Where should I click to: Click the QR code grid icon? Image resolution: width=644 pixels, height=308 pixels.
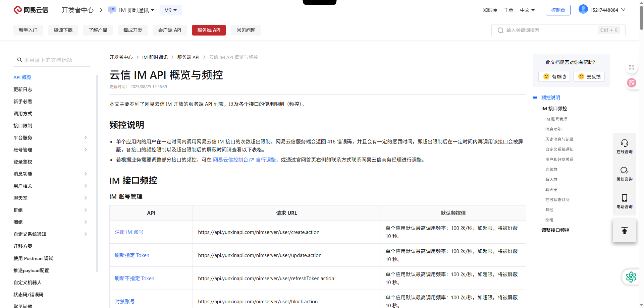pyautogui.click(x=631, y=68)
